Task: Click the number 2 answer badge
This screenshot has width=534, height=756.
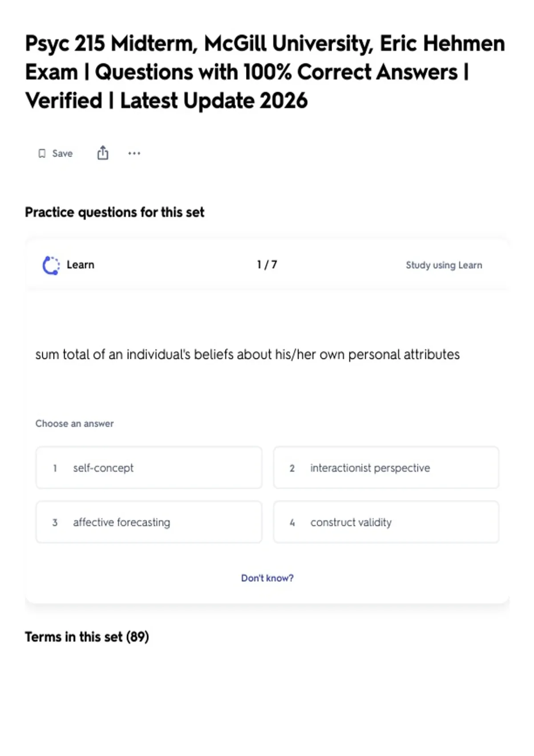Action: [x=292, y=468]
